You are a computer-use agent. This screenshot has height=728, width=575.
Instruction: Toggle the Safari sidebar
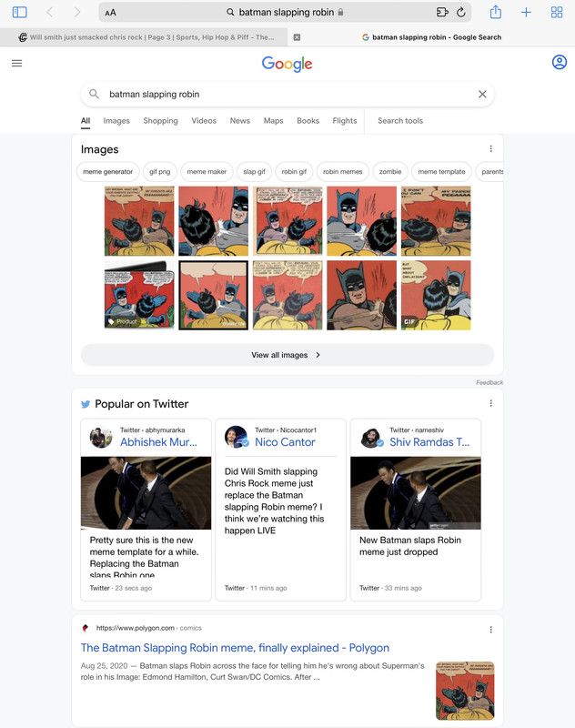[x=19, y=12]
